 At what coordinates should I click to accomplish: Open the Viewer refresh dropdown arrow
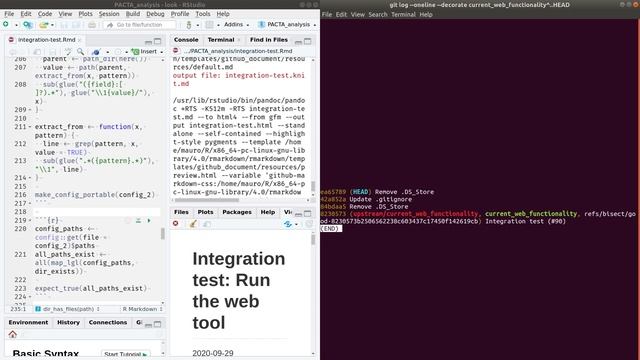click(296, 224)
